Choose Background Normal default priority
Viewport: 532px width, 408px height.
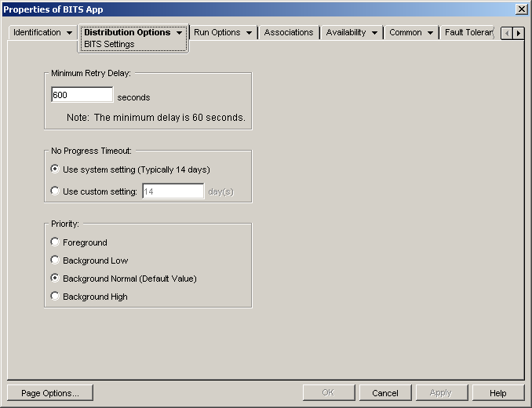[x=55, y=278]
